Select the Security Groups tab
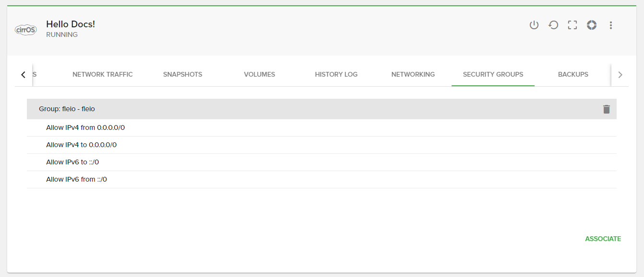This screenshot has width=644, height=277. pos(493,75)
